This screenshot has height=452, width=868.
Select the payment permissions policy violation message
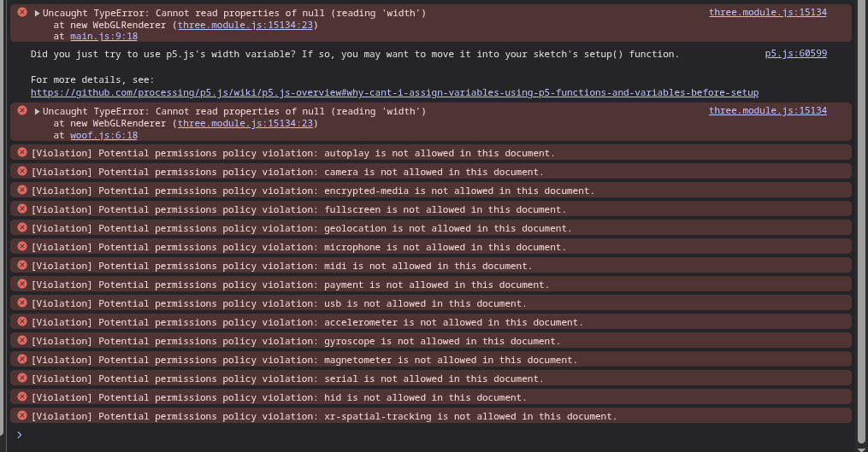pyautogui.click(x=291, y=285)
